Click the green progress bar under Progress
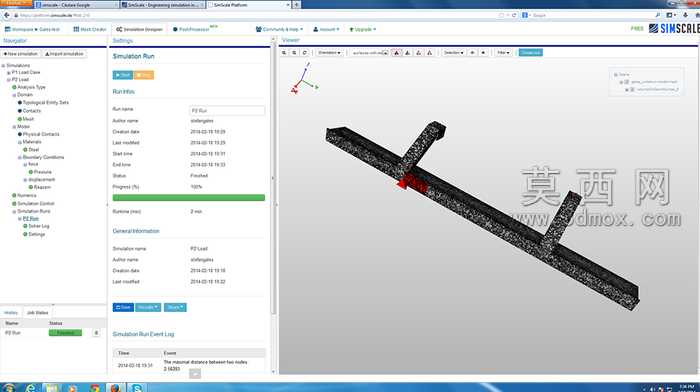The image size is (700, 392). pyautogui.click(x=189, y=198)
